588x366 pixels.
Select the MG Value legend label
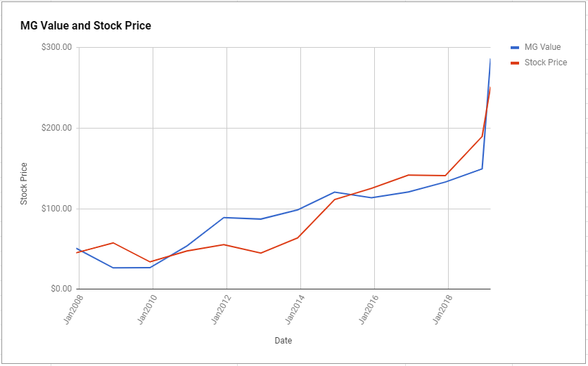click(542, 47)
